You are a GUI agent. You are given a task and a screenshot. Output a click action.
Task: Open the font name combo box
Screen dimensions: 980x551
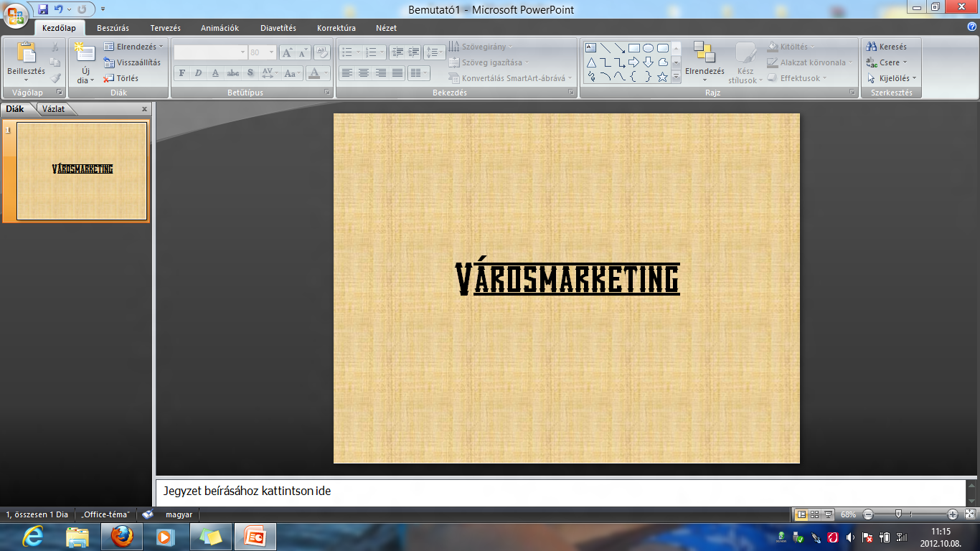coord(211,52)
